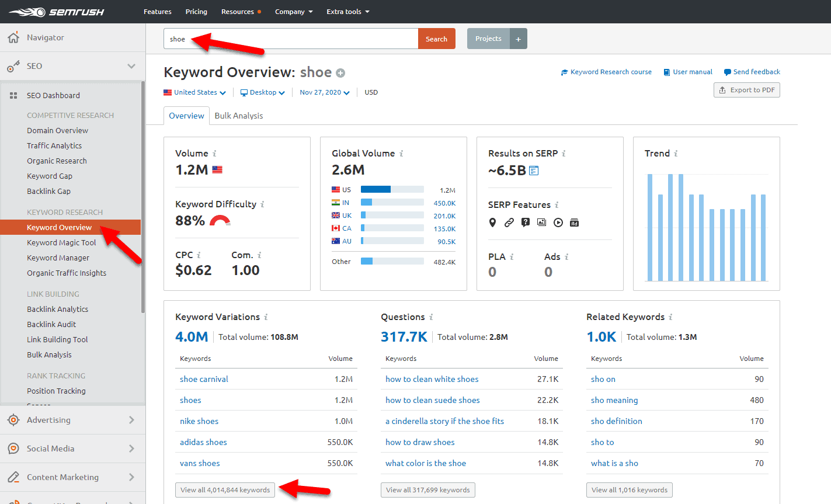Click the Global Volume info icon
The height and width of the screenshot is (504, 831).
click(401, 154)
